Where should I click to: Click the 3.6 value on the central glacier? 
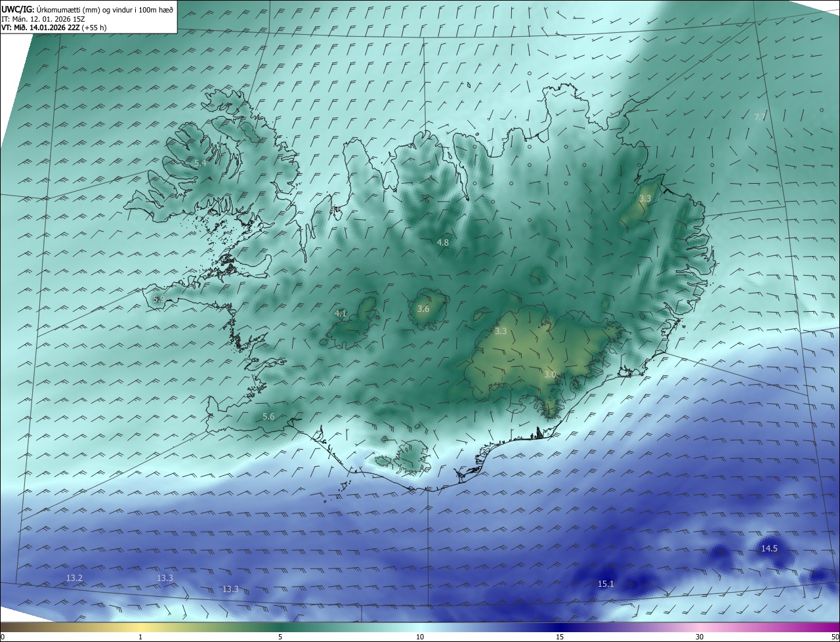click(x=423, y=309)
